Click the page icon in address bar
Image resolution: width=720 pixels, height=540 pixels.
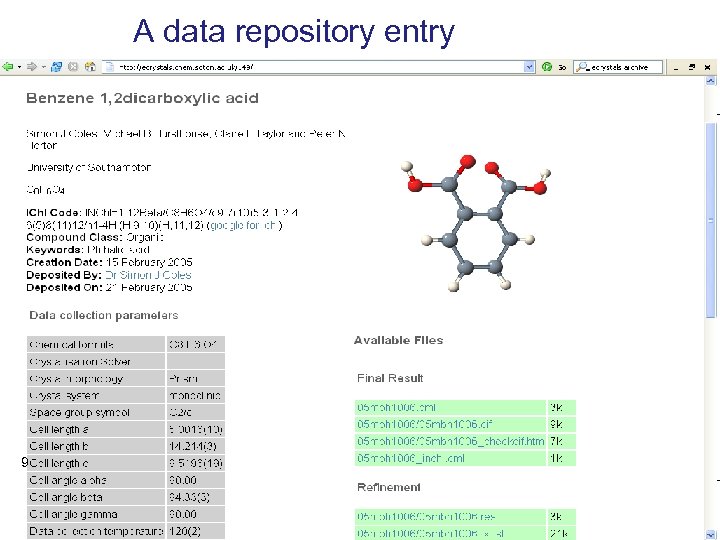pyautogui.click(x=110, y=67)
